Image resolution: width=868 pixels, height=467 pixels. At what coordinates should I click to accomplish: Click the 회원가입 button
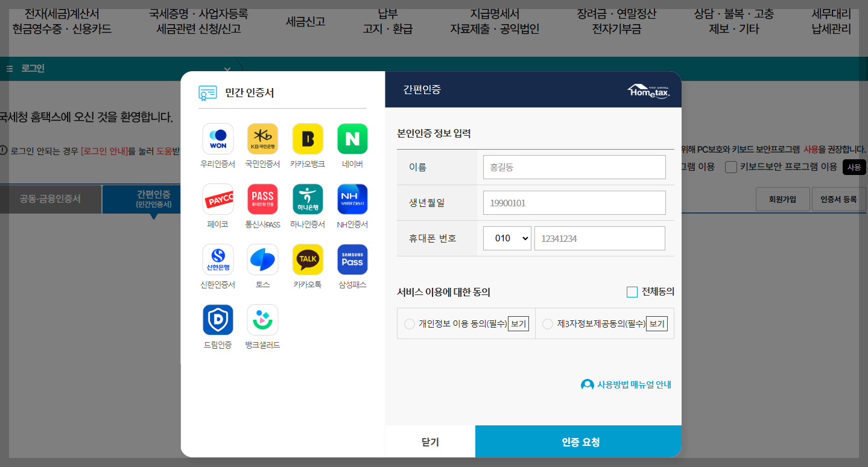pos(783,199)
